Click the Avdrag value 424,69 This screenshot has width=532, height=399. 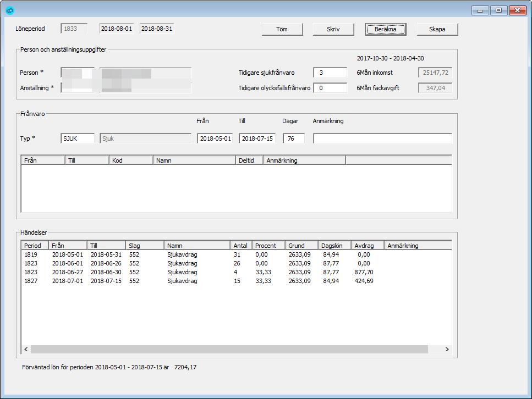pyautogui.click(x=364, y=281)
